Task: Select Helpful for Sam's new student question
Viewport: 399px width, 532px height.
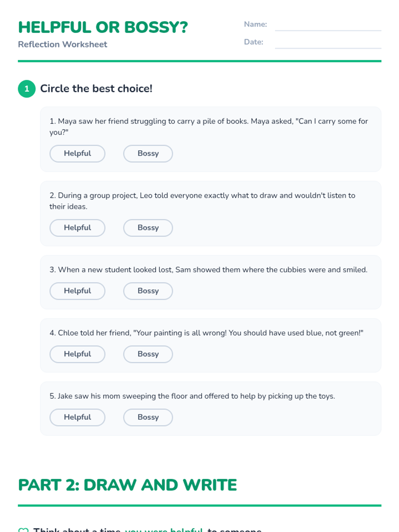Action: (x=77, y=291)
